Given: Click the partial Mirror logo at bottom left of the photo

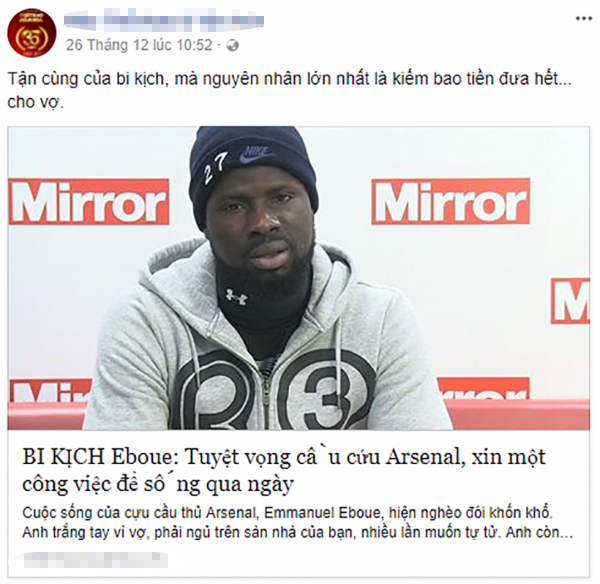Looking at the screenshot, I should (50, 391).
